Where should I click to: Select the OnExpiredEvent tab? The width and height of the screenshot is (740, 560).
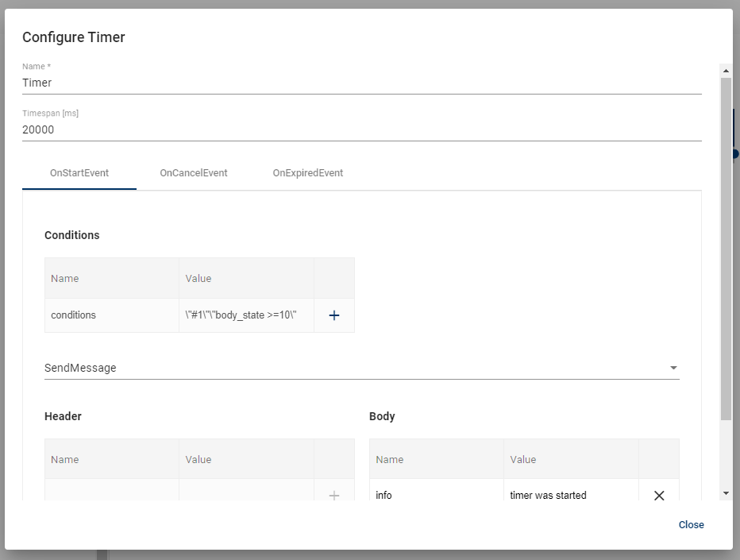308,173
